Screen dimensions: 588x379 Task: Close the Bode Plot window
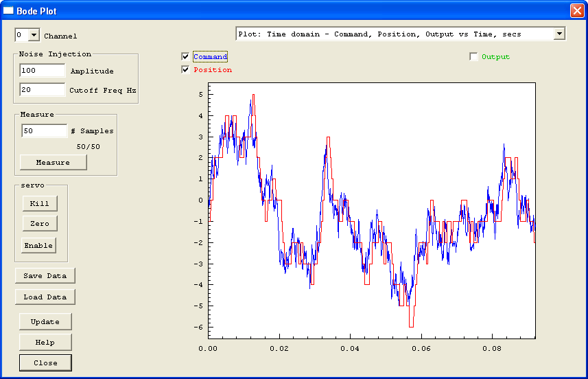[x=576, y=10]
